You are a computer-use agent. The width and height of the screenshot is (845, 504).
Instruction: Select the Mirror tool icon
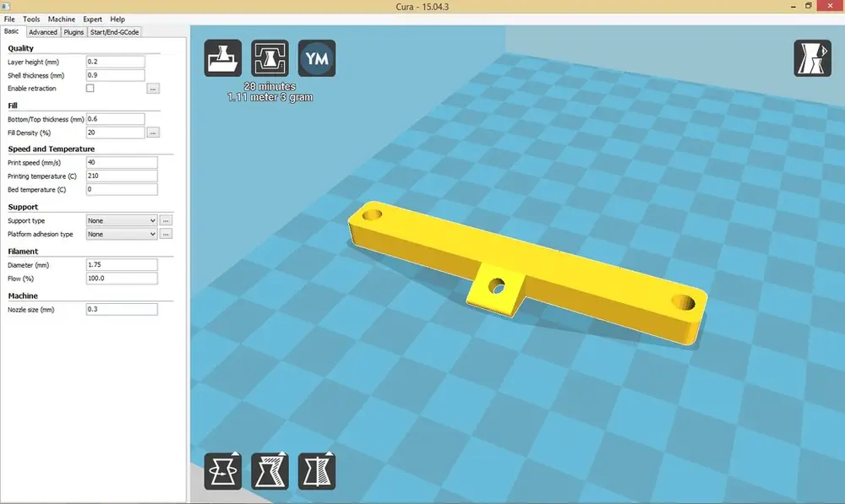(317, 471)
